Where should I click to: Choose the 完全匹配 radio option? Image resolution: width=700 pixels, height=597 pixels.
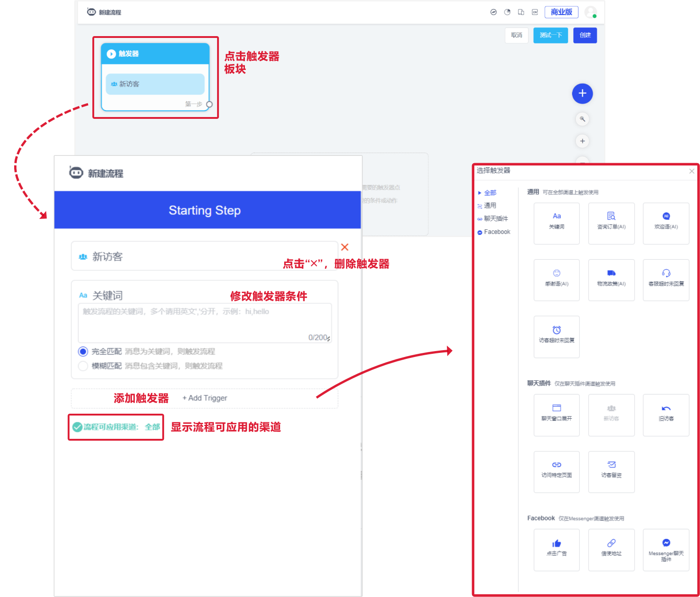tap(83, 352)
